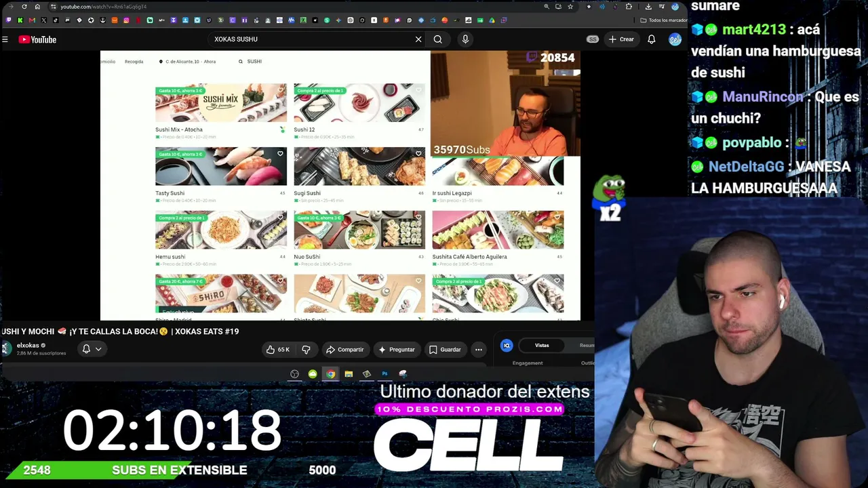Change the C. de Alicante, 10 delivery address
This screenshot has height=488, width=868.
(x=187, y=62)
